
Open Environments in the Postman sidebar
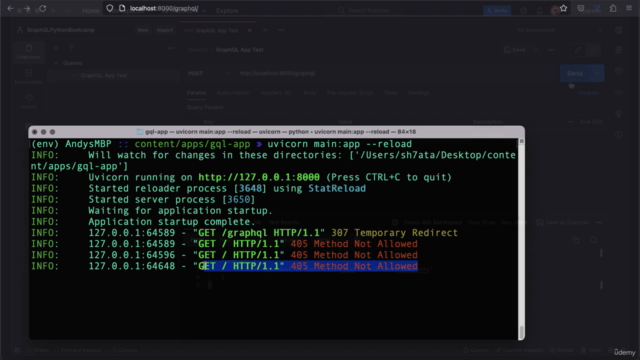click(29, 77)
